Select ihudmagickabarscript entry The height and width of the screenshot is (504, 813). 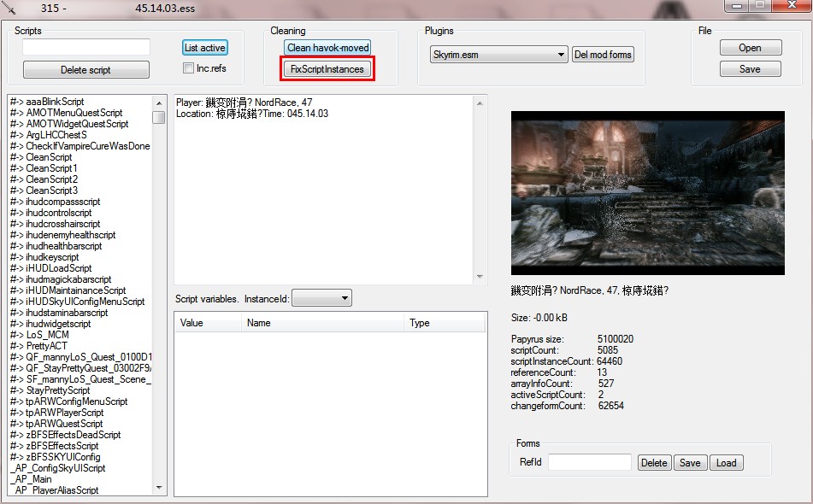pyautogui.click(x=61, y=279)
